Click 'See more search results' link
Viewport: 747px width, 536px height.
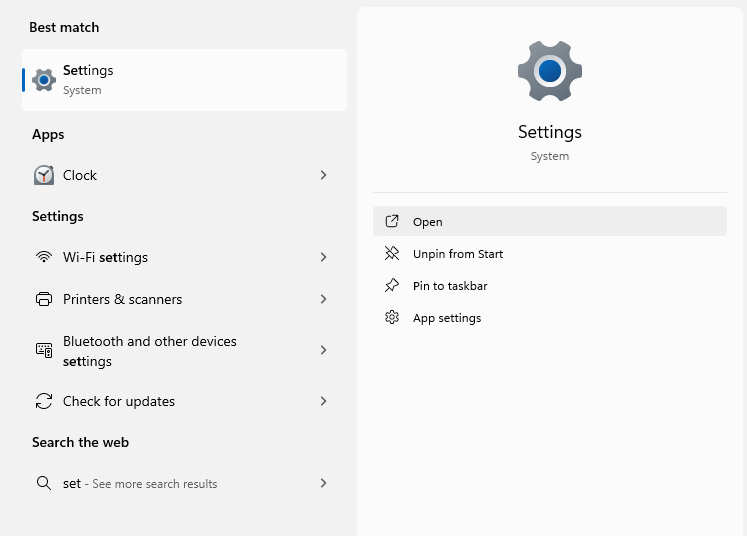(154, 484)
